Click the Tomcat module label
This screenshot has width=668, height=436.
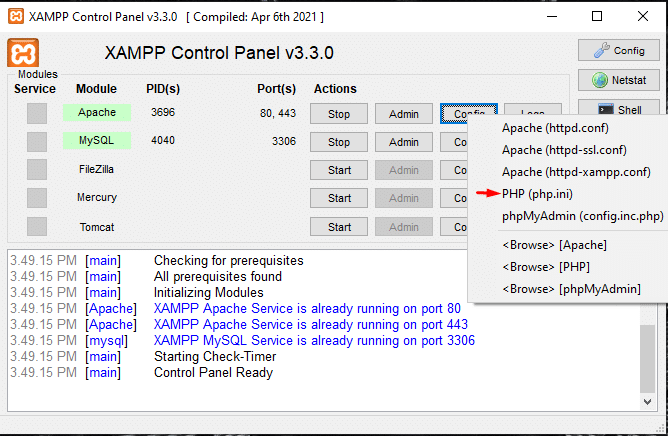click(x=97, y=227)
